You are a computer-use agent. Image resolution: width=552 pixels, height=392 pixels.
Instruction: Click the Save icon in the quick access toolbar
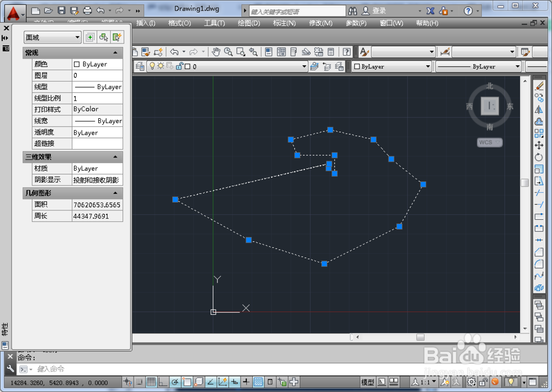(x=62, y=10)
